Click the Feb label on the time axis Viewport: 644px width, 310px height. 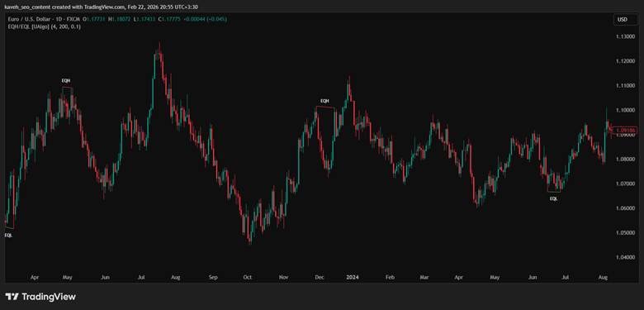pos(390,278)
